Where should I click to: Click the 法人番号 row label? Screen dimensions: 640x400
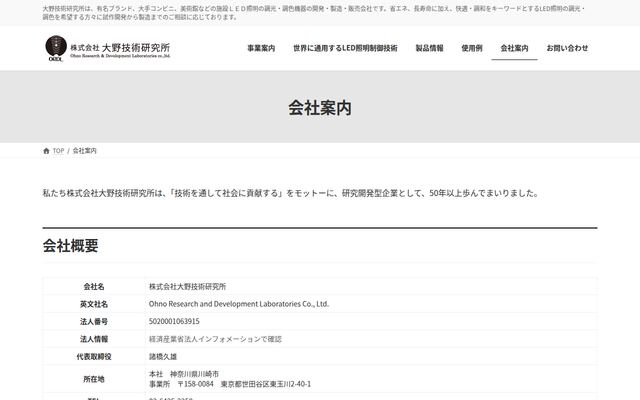(94, 322)
